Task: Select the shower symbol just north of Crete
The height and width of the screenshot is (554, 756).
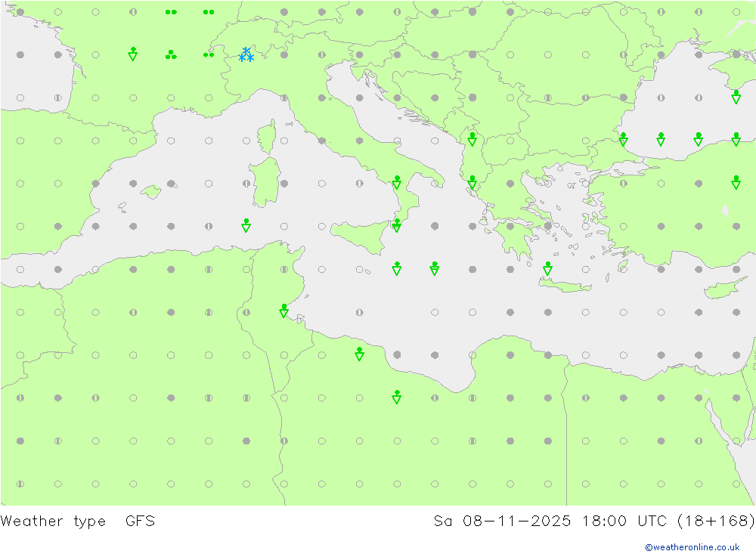Action: (x=547, y=268)
